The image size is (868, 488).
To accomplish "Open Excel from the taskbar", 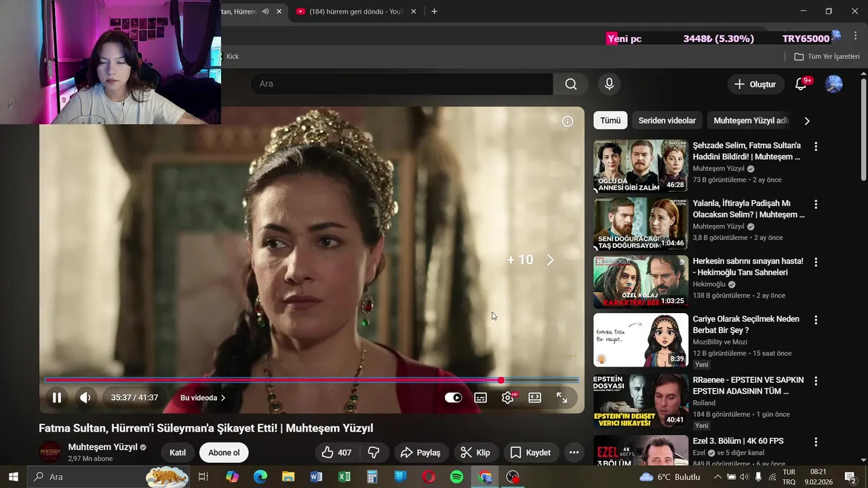I will [344, 476].
